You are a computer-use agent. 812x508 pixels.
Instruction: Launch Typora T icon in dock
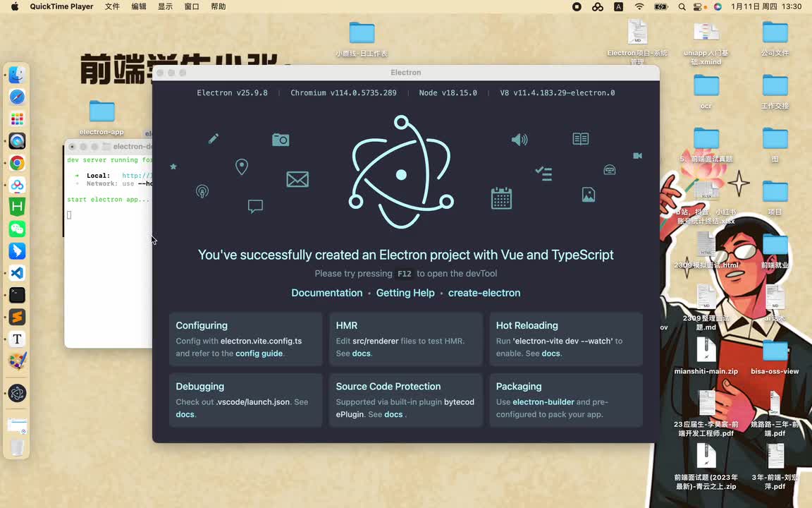[17, 339]
